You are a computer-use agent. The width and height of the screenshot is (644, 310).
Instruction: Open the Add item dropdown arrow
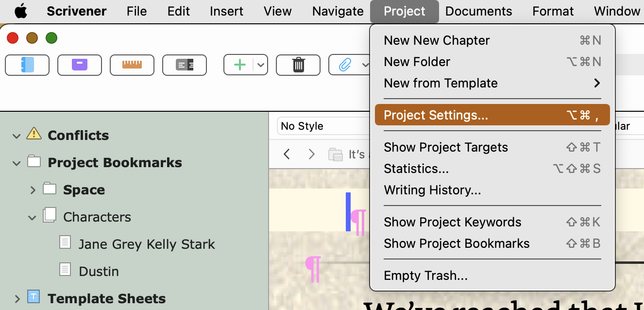coord(261,65)
